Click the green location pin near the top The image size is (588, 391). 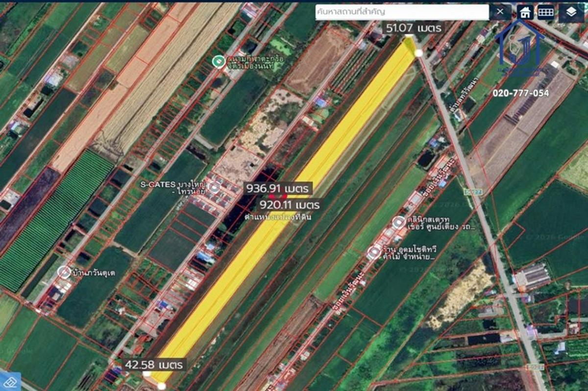(x=218, y=61)
